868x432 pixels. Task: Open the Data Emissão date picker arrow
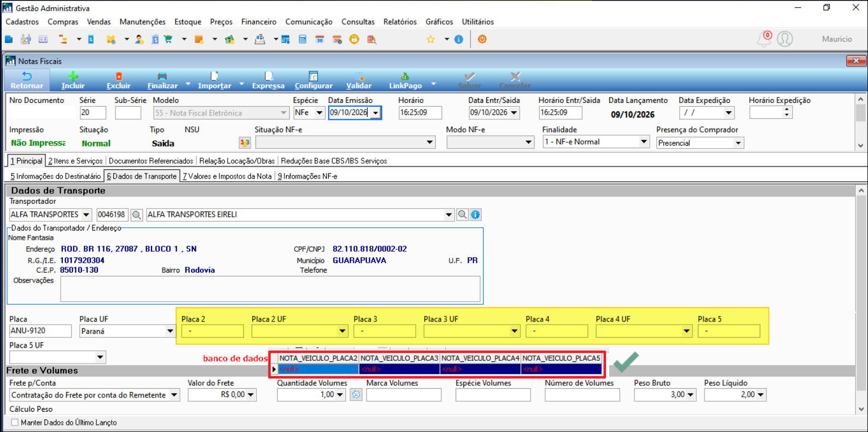point(375,113)
